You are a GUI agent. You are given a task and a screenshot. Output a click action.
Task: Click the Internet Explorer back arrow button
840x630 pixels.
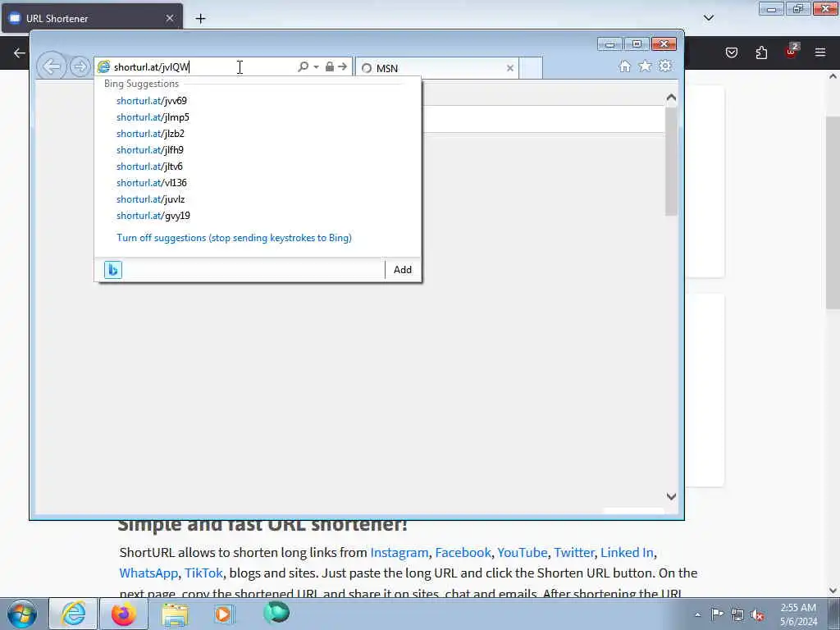52,67
